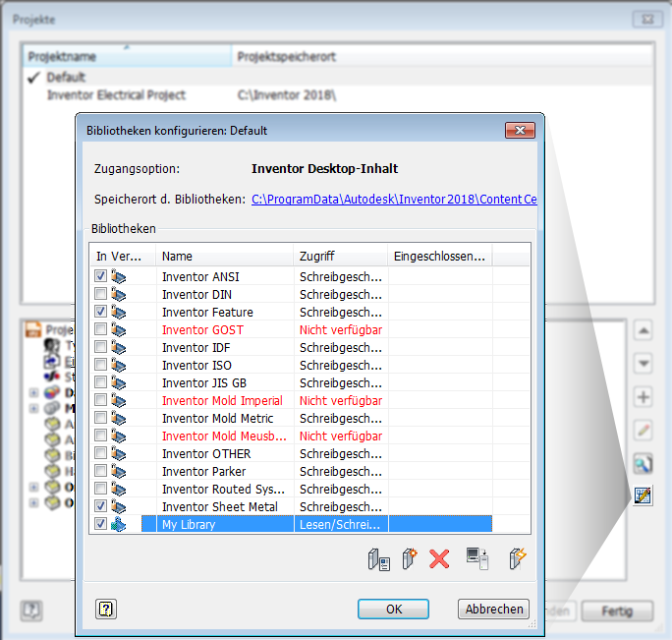Screen dimensions: 672x640
Task: Click Fertig button in Projekte window
Action: point(617,611)
